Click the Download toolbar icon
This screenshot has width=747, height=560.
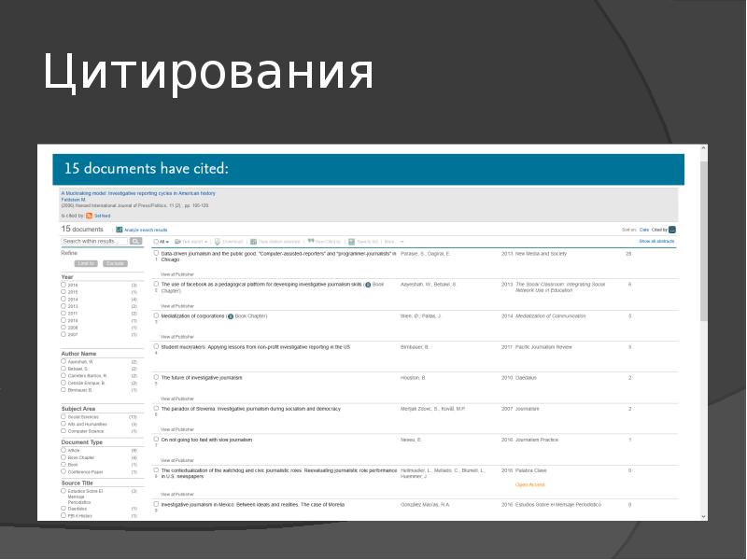pyautogui.click(x=216, y=242)
